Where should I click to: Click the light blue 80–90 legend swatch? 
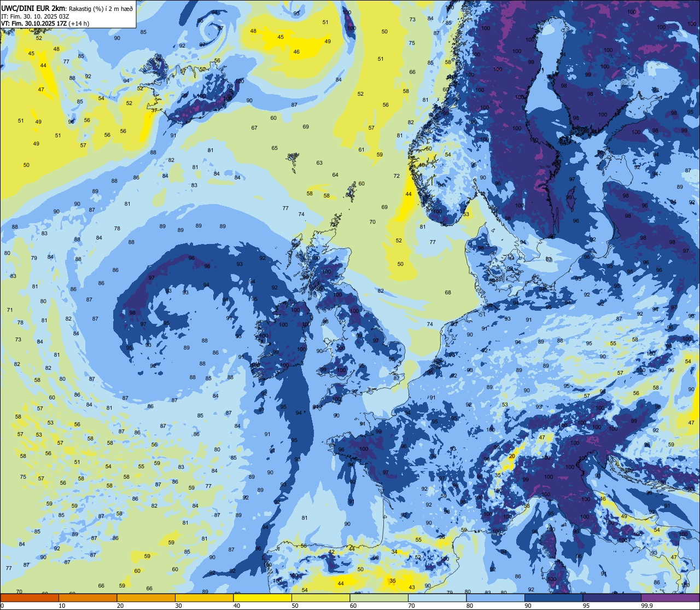click(495, 598)
